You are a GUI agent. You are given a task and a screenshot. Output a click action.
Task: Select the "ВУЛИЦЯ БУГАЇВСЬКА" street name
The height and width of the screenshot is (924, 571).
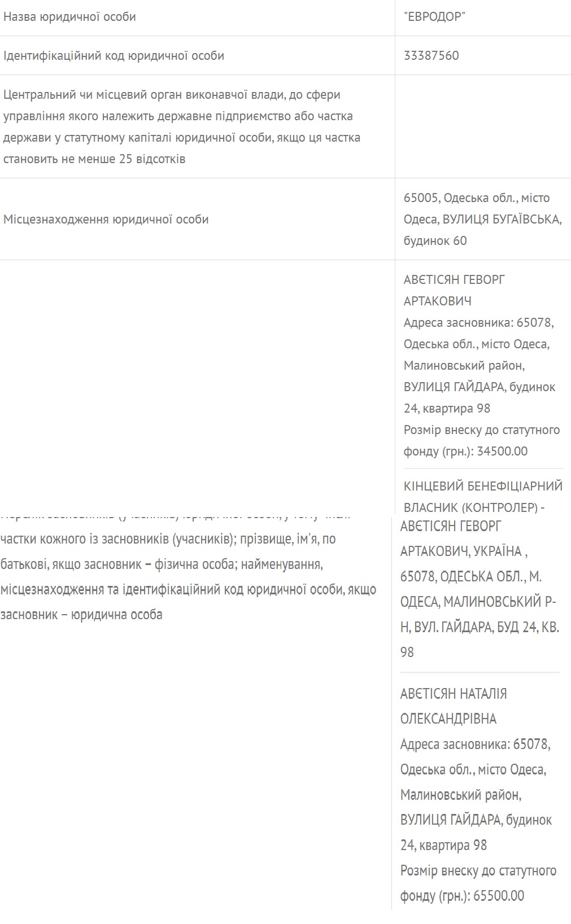(x=502, y=220)
